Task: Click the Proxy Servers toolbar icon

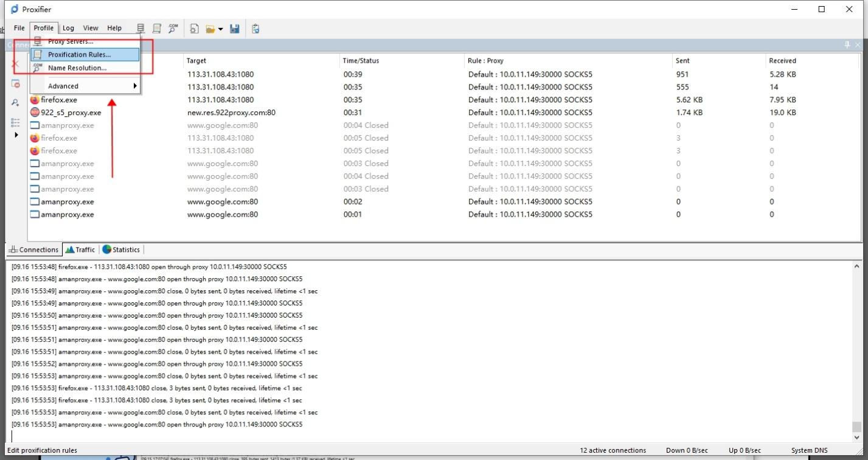Action: [141, 29]
